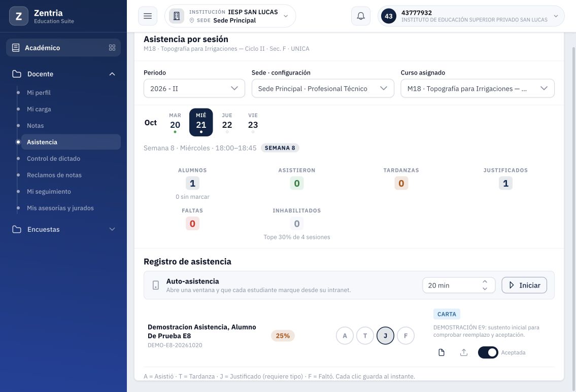Click the user avatar badge 43
576x392 pixels.
tap(389, 16)
